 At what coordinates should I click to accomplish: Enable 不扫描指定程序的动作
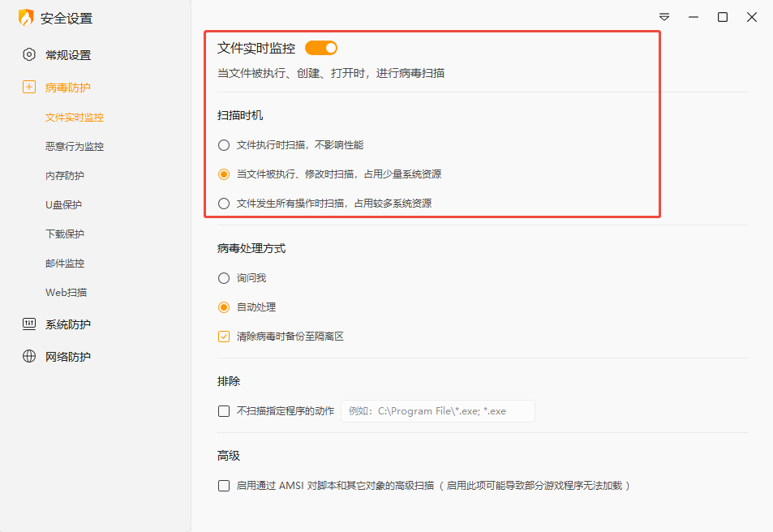(x=223, y=411)
